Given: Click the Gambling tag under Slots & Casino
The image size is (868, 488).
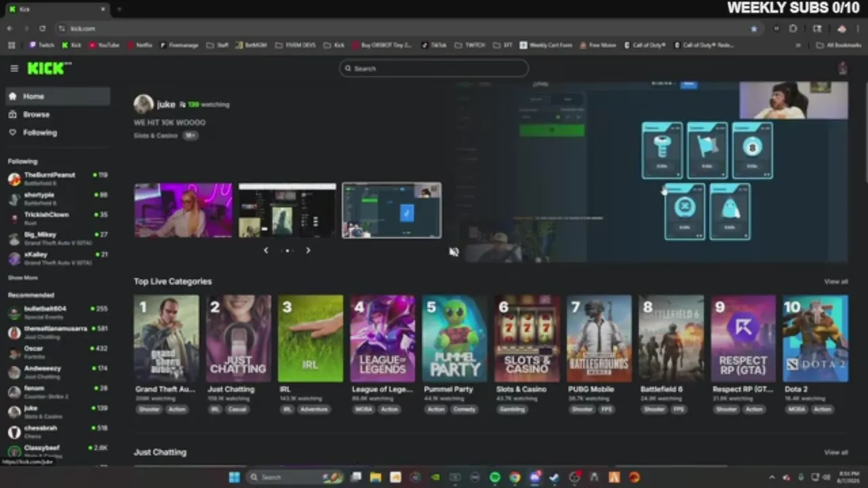Looking at the screenshot, I should click(x=513, y=409).
